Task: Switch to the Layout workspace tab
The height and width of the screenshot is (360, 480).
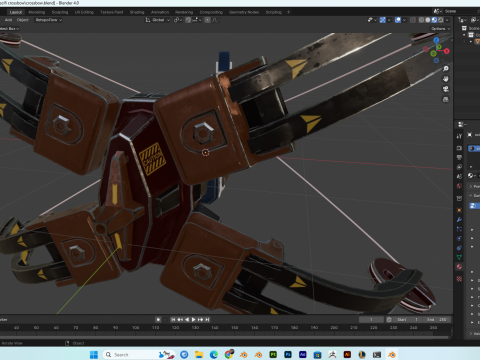Action: (16, 12)
